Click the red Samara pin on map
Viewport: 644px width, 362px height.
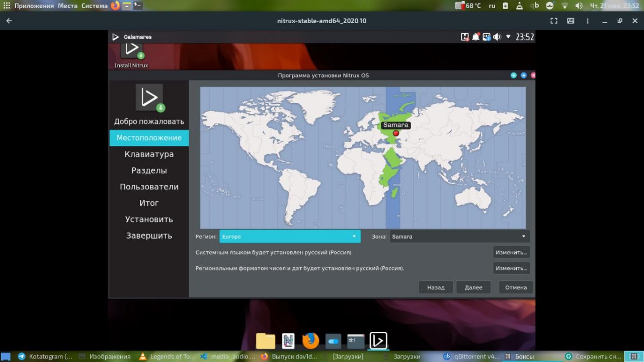395,133
